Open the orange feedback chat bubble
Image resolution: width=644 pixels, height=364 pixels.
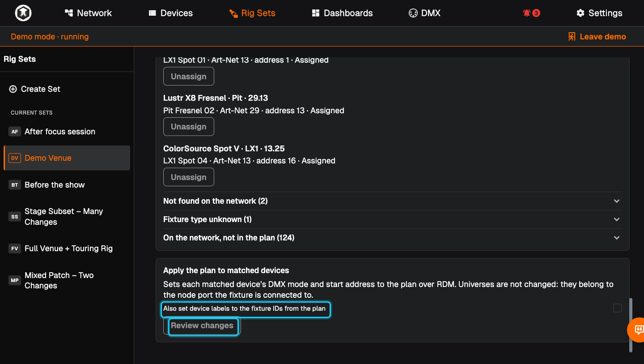tap(637, 330)
